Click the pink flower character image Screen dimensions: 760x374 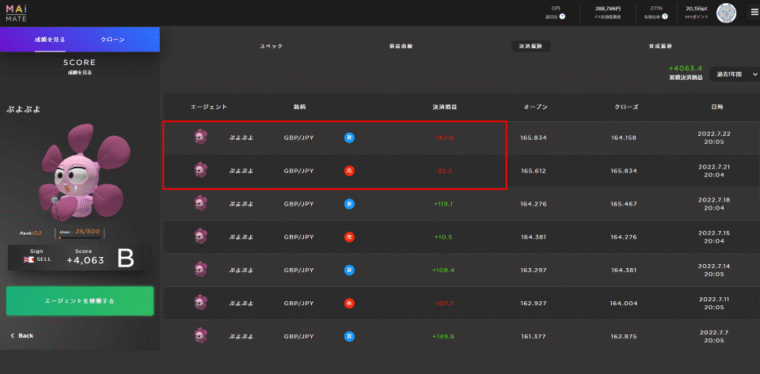[x=81, y=171]
